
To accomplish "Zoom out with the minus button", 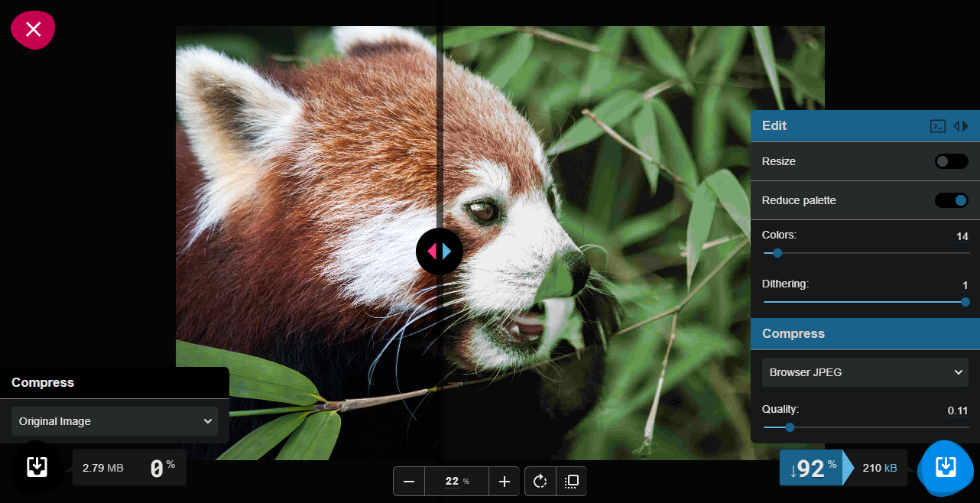I will [x=409, y=482].
